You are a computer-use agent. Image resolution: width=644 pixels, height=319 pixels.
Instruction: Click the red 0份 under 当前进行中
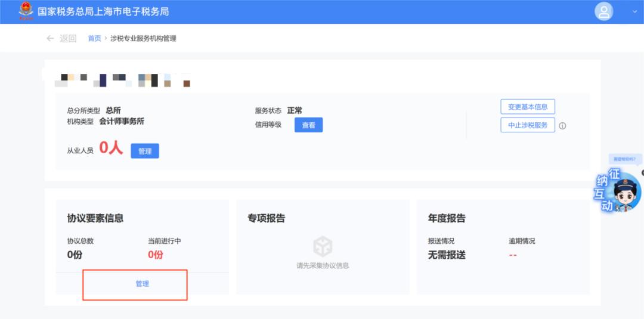(156, 255)
